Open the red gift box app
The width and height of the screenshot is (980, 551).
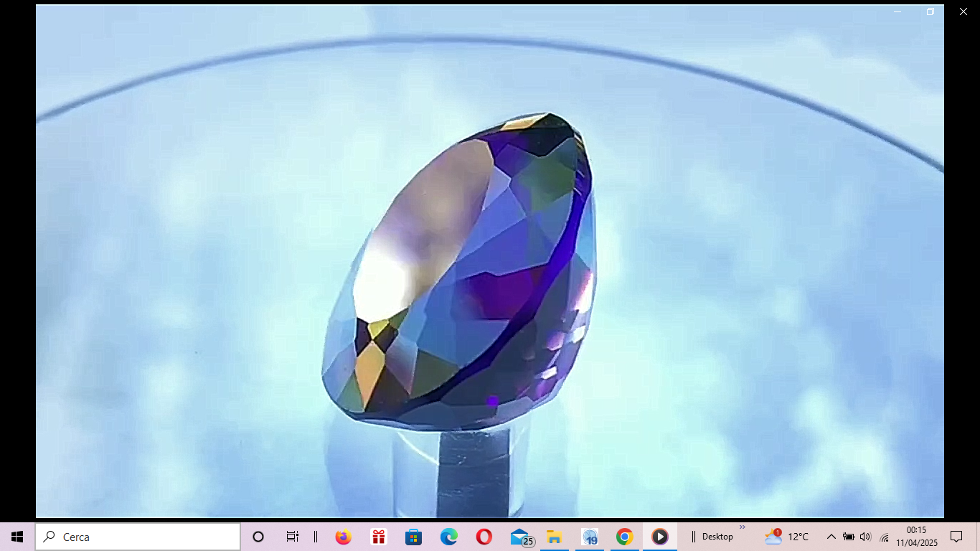coord(378,537)
